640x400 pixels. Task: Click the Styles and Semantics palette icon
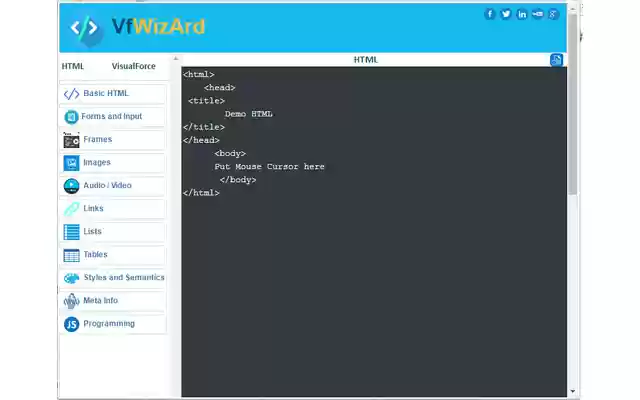pos(71,278)
